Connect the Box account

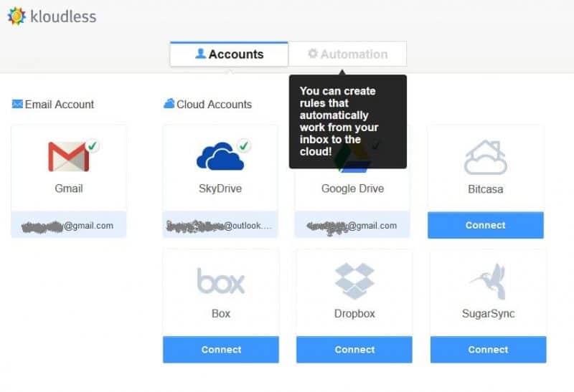221,350
